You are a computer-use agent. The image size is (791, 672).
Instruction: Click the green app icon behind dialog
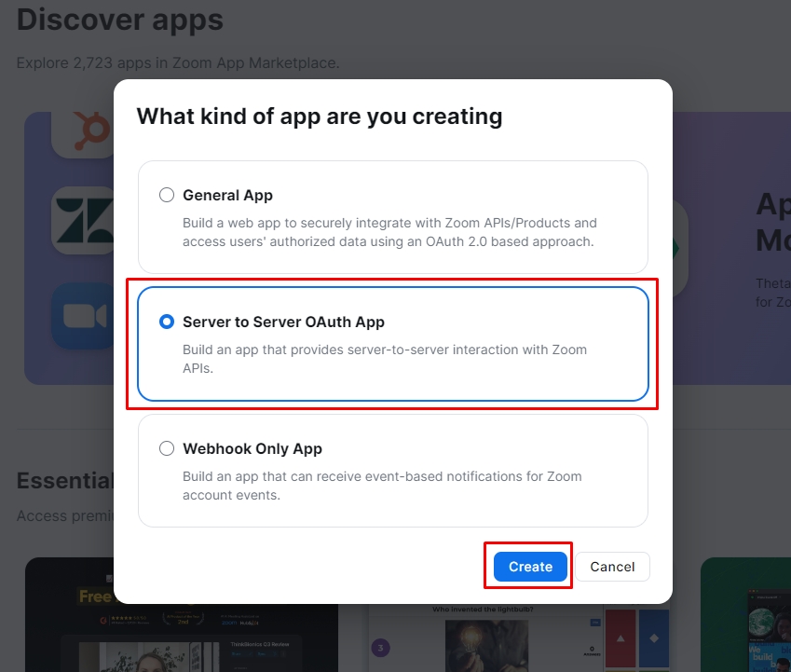coord(681,247)
